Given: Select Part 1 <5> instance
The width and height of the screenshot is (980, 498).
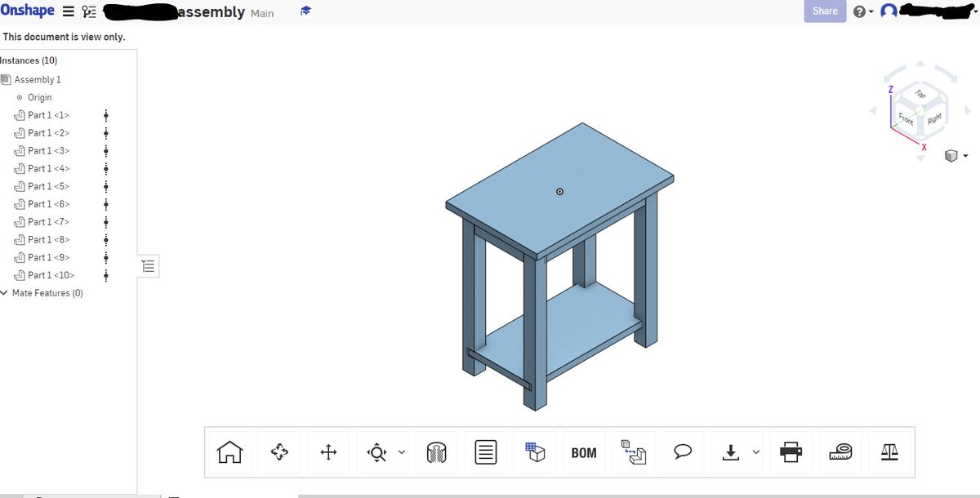Looking at the screenshot, I should pyautogui.click(x=48, y=186).
